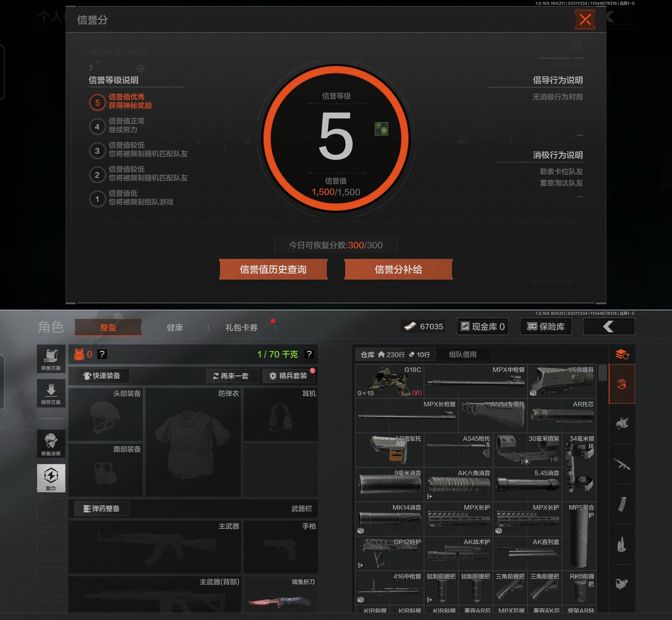Viewport: 672px width, 620px height.
Task: Click the weight help question mark
Action: click(309, 354)
